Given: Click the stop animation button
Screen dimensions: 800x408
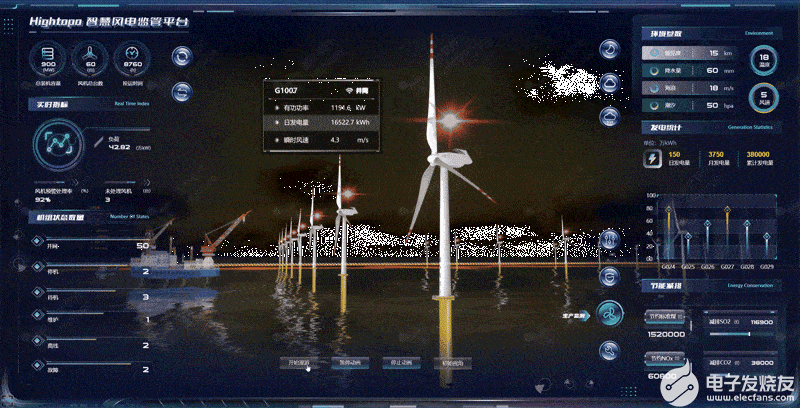Looking at the screenshot, I should pos(402,363).
